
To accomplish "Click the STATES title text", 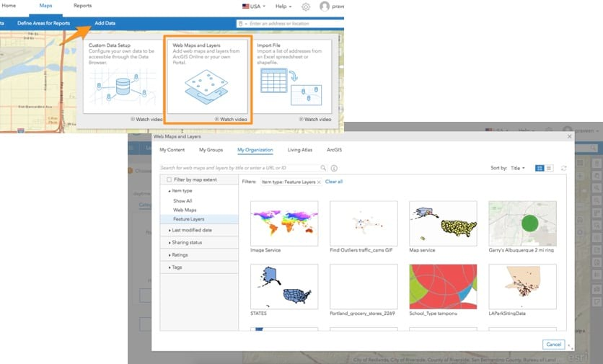I will point(258,314).
